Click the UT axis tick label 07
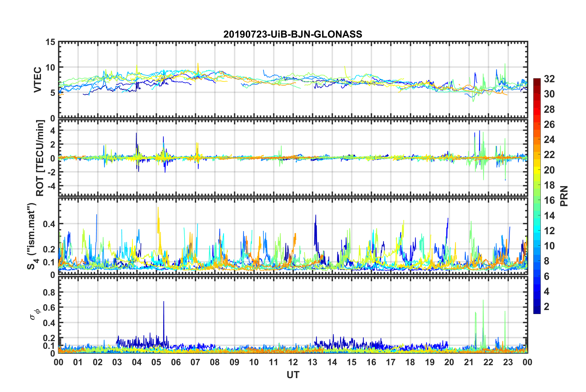Viewport: 586px width, 392px height. pos(195,362)
